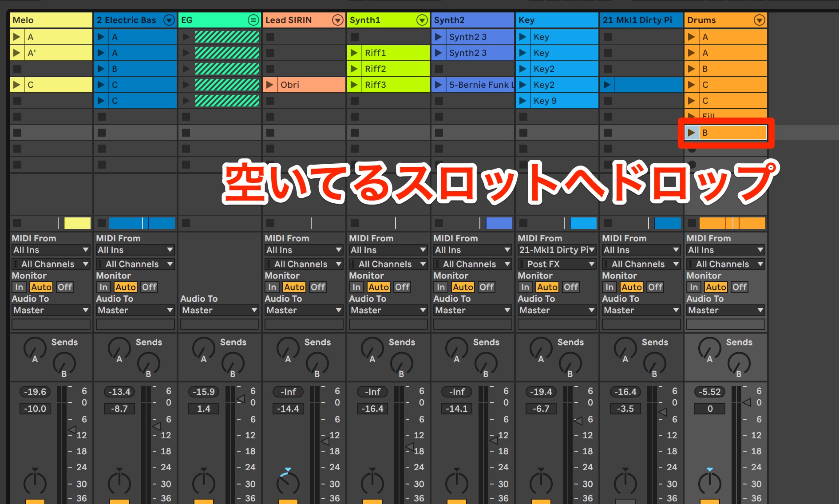The width and height of the screenshot is (839, 504).
Task: Launch clip C on Melo track
Action: coord(17,85)
